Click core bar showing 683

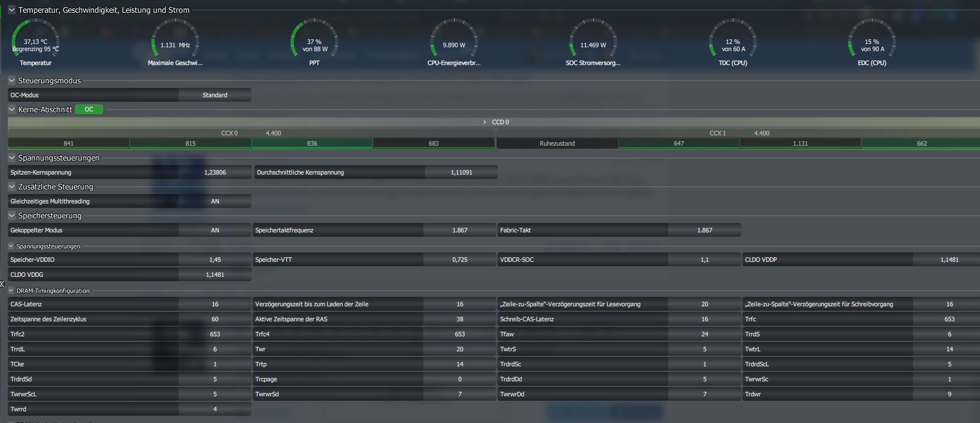[x=434, y=143]
